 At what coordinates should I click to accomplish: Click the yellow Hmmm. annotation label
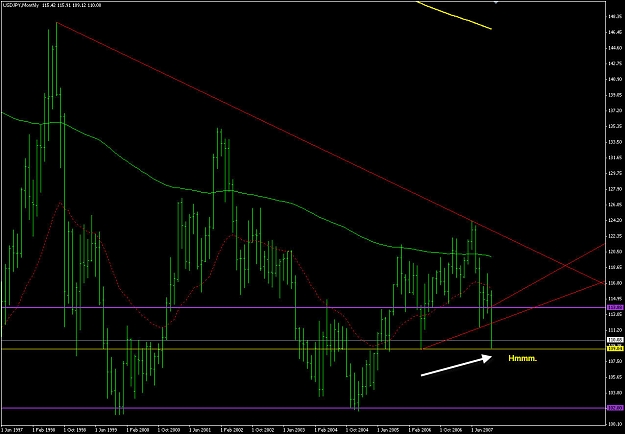(523, 359)
